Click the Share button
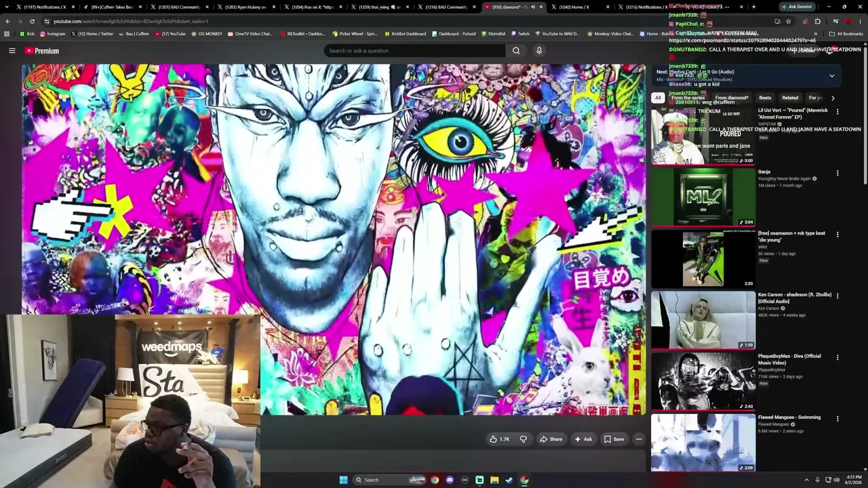 (551, 439)
